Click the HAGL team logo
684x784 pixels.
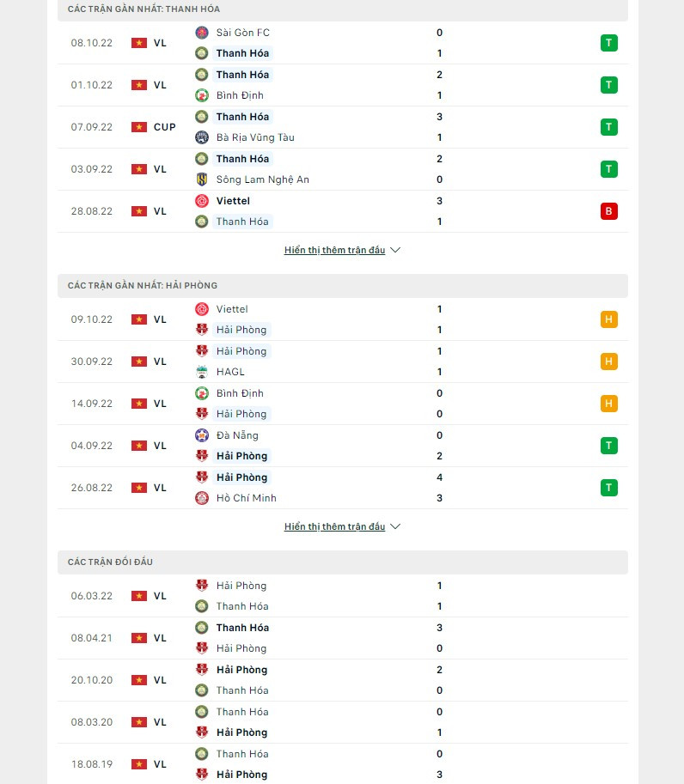click(202, 372)
